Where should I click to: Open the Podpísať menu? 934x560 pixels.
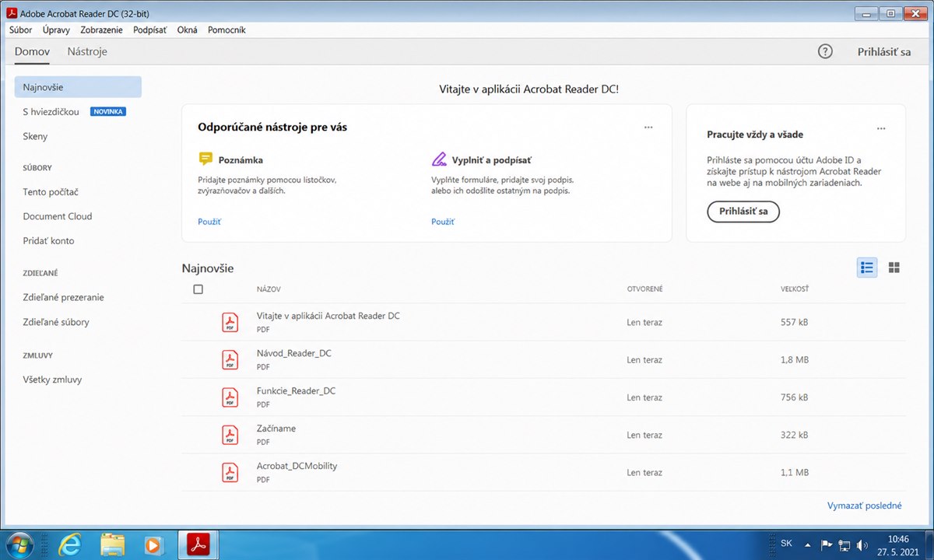pyautogui.click(x=150, y=30)
